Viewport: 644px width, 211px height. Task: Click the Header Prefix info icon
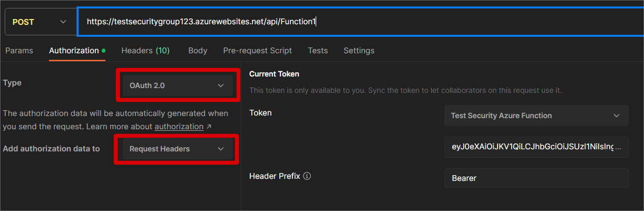[307, 176]
